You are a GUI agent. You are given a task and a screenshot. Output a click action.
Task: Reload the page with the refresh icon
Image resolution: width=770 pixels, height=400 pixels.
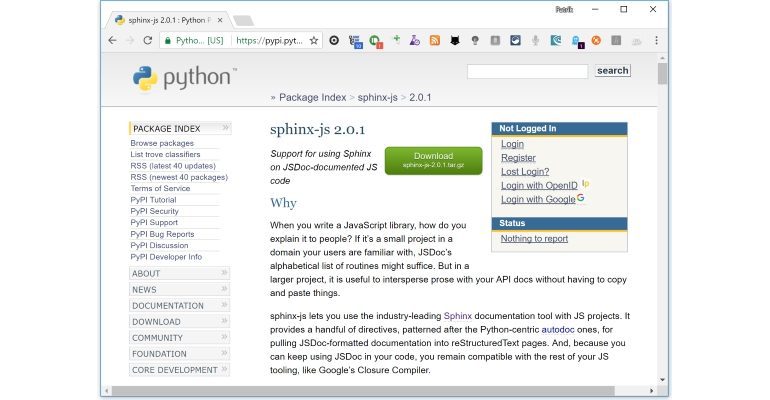click(148, 41)
